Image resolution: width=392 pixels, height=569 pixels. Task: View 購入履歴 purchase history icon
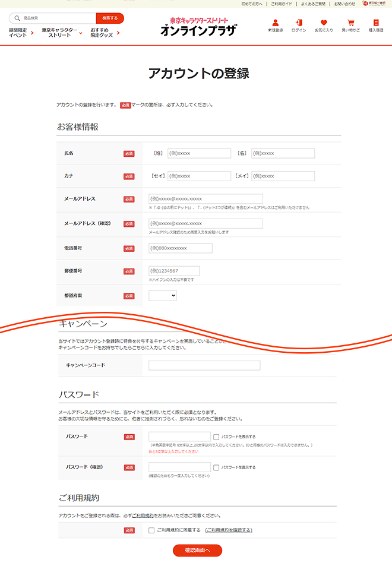(376, 23)
